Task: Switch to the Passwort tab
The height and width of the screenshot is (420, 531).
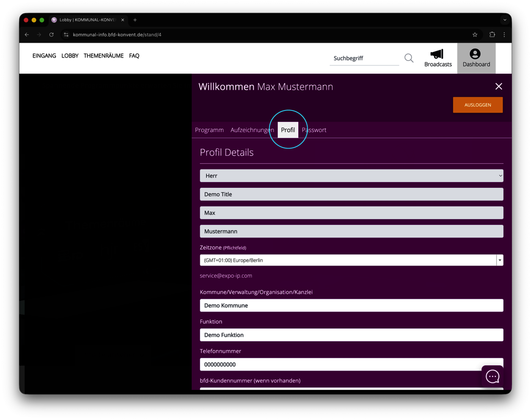Action: [314, 130]
